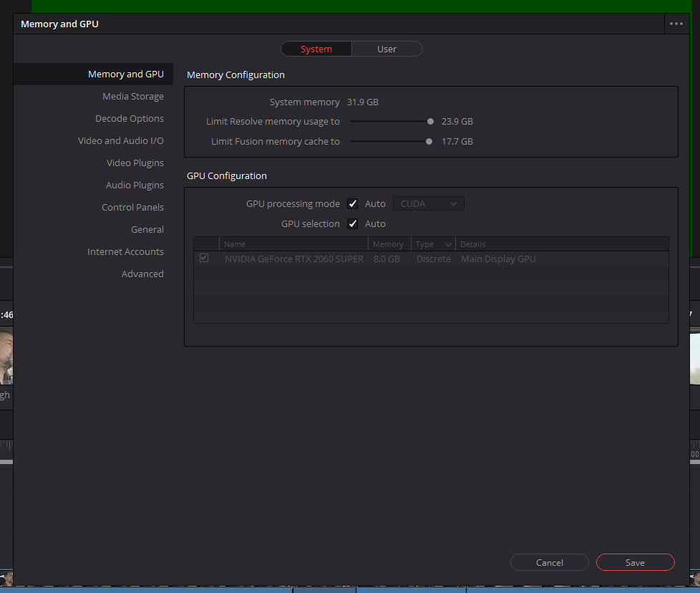The height and width of the screenshot is (593, 700).
Task: Open Decode Options settings
Action: [130, 119]
